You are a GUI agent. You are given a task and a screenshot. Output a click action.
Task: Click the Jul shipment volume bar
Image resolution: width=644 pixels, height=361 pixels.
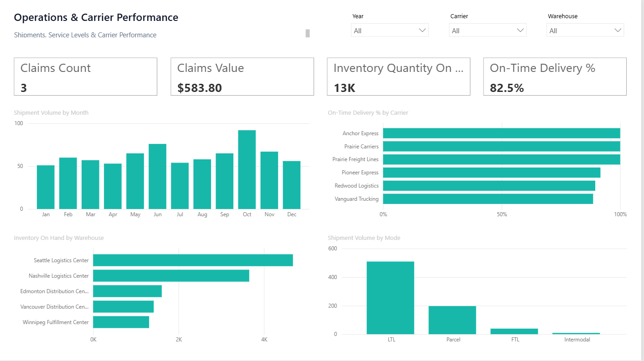pyautogui.click(x=180, y=186)
